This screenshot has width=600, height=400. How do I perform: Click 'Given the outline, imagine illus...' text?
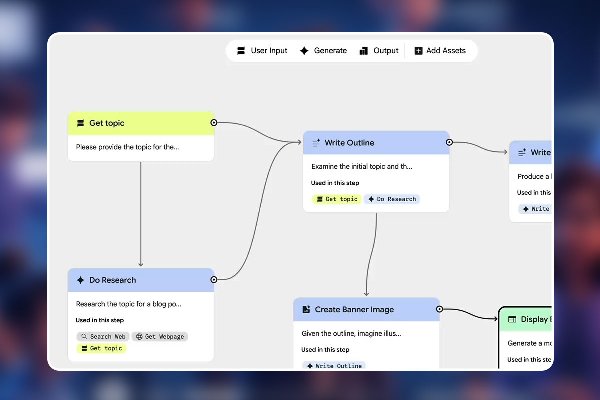point(351,333)
